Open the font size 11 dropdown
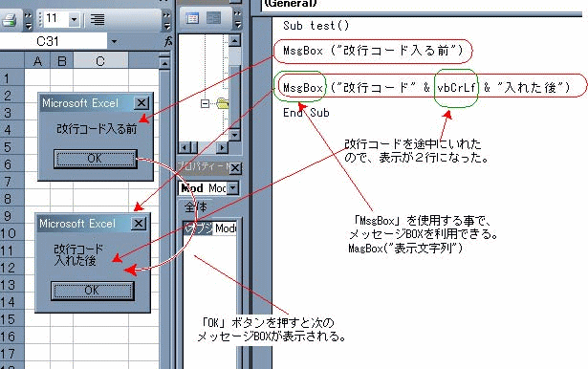This screenshot has width=588, height=369. [75, 19]
